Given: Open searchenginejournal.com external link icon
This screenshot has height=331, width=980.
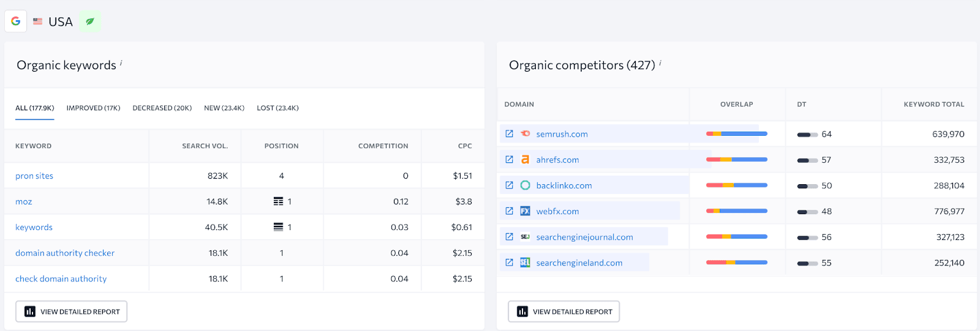Looking at the screenshot, I should (x=509, y=236).
